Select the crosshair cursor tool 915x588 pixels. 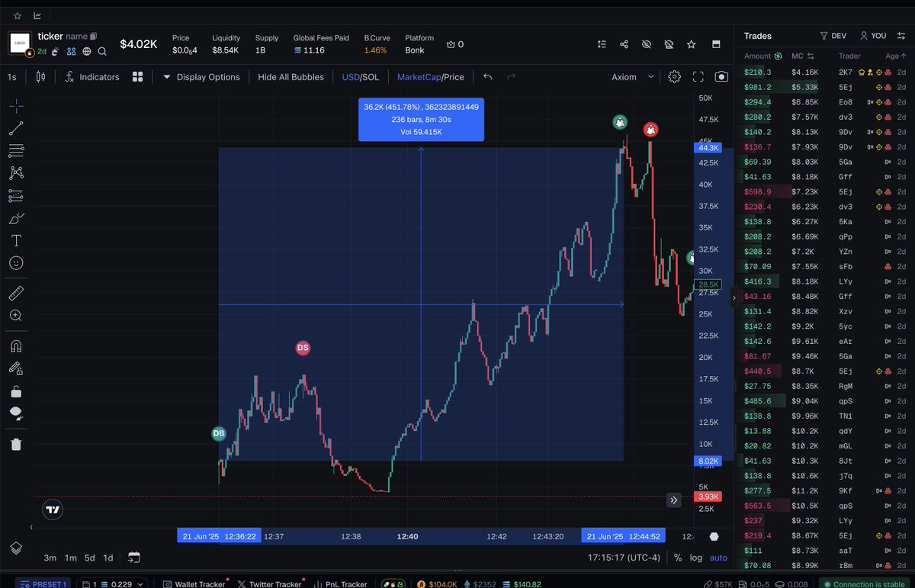click(16, 106)
